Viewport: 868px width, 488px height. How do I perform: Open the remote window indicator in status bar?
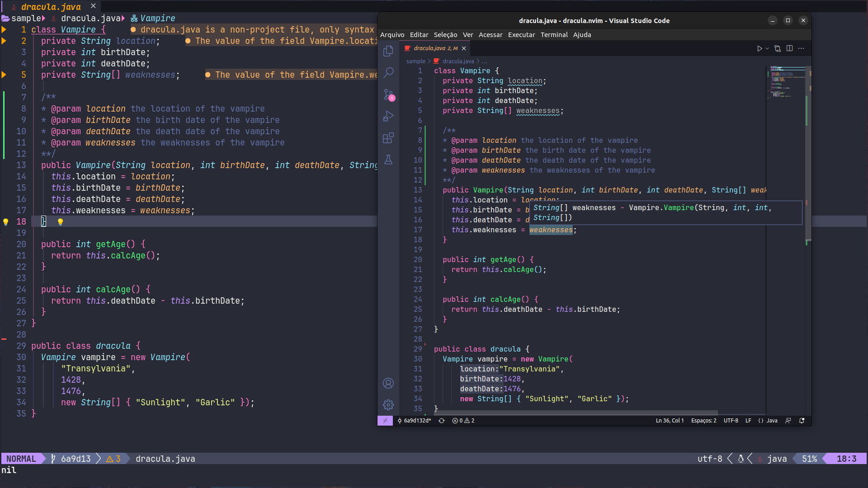click(x=385, y=421)
